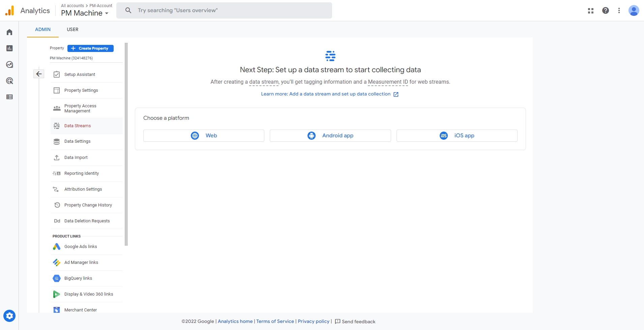The height and width of the screenshot is (330, 644).
Task: Open the three-dot more options menu
Action: pos(619,10)
